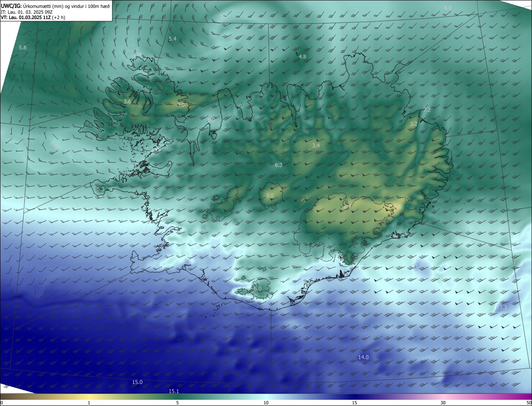Click the 1 tick label on the color scale
The width and height of the screenshot is (532, 406).
tap(89, 403)
